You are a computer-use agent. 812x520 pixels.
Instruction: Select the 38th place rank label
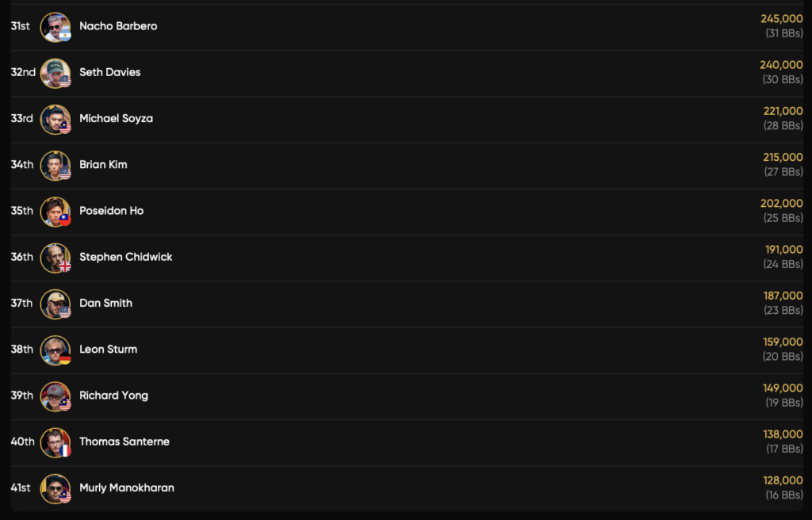tap(22, 349)
